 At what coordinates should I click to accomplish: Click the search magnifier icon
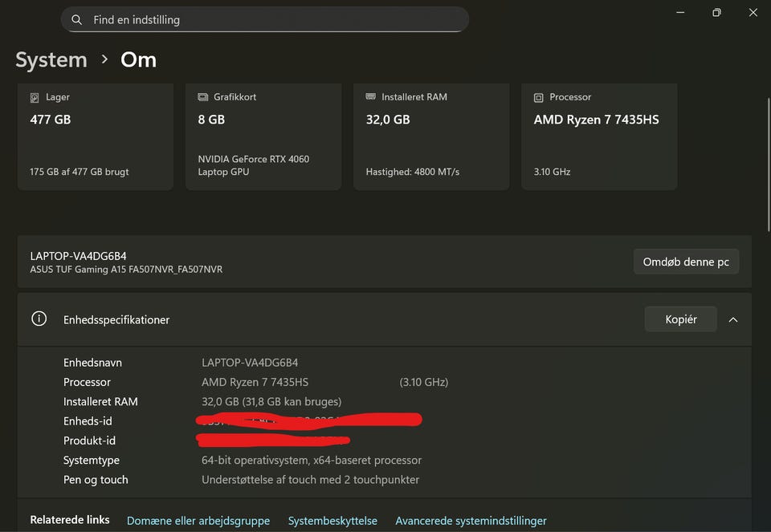pyautogui.click(x=76, y=19)
